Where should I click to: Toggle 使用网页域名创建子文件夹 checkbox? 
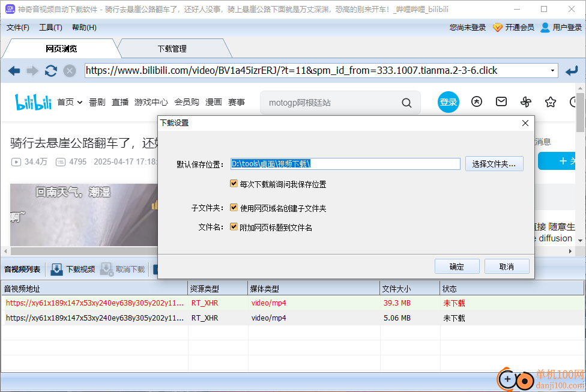point(234,207)
